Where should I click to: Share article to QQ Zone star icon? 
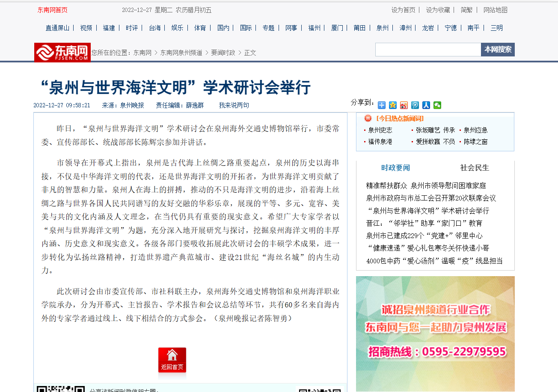pyautogui.click(x=393, y=105)
